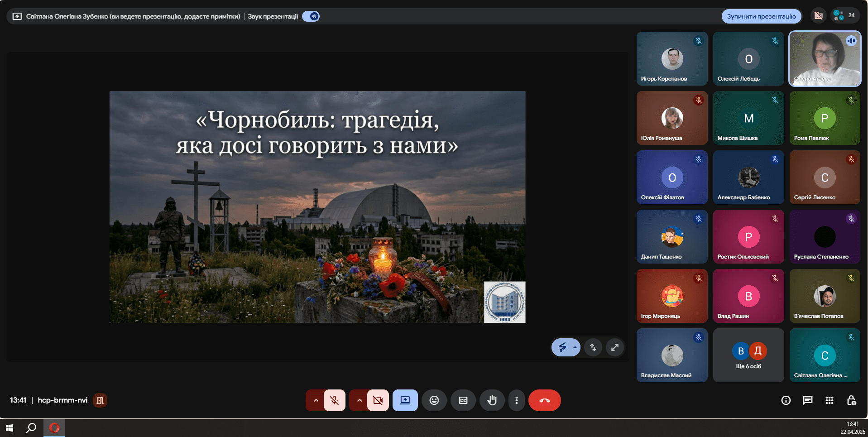Viewport: 868px width, 437px height.
Task: Toggle presentation audio switch
Action: (x=311, y=16)
